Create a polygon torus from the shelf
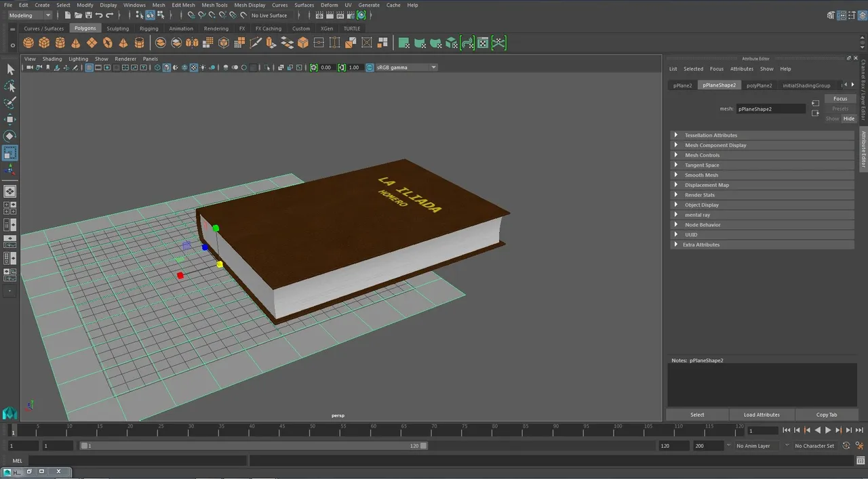The height and width of the screenshot is (479, 868). coord(108,43)
